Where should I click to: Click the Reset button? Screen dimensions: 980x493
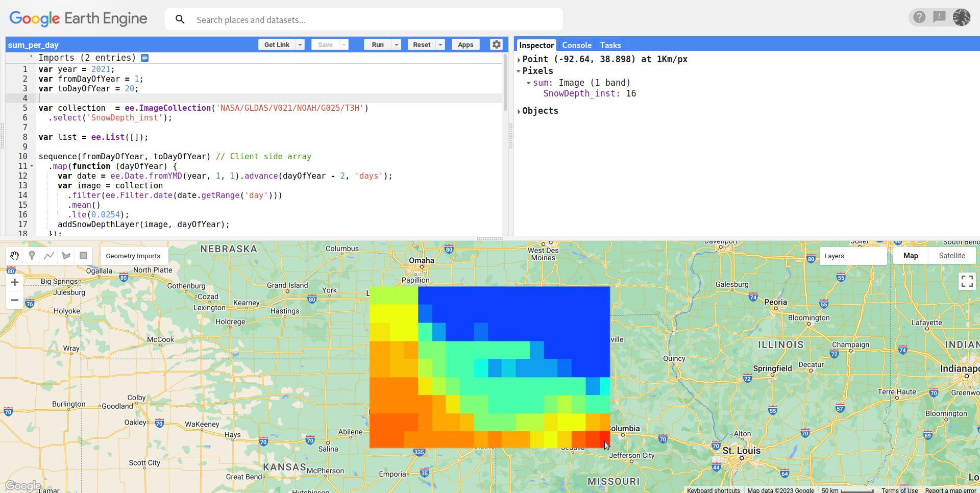pos(422,45)
